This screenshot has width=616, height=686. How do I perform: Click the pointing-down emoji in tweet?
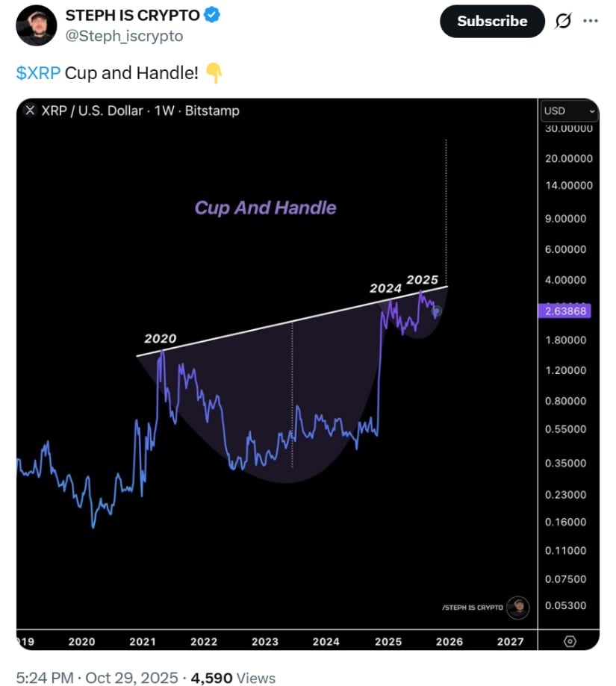click(x=214, y=73)
